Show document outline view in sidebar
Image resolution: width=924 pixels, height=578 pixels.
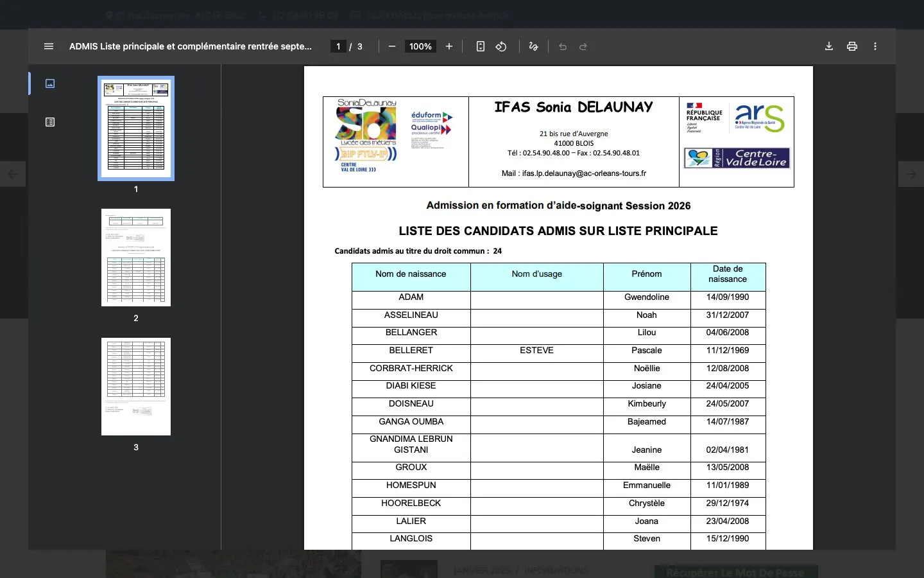tap(50, 122)
